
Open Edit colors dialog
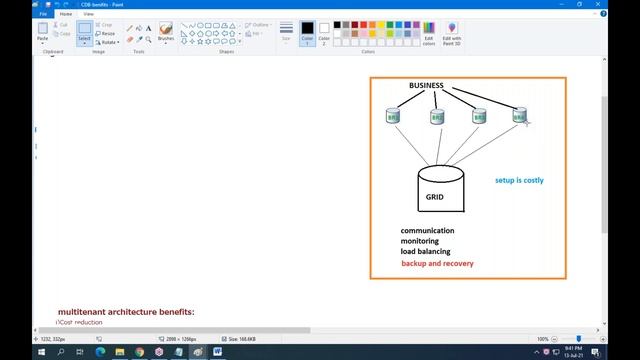click(429, 34)
